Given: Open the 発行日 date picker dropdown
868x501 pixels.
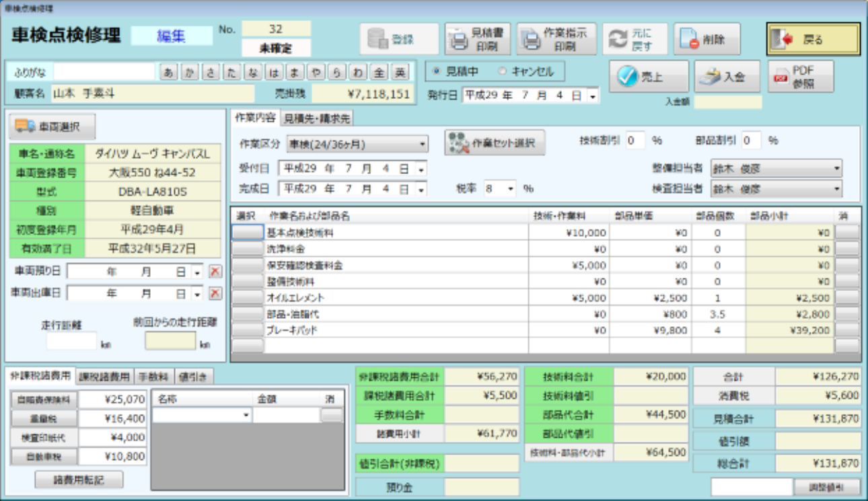Looking at the screenshot, I should coord(592,96).
